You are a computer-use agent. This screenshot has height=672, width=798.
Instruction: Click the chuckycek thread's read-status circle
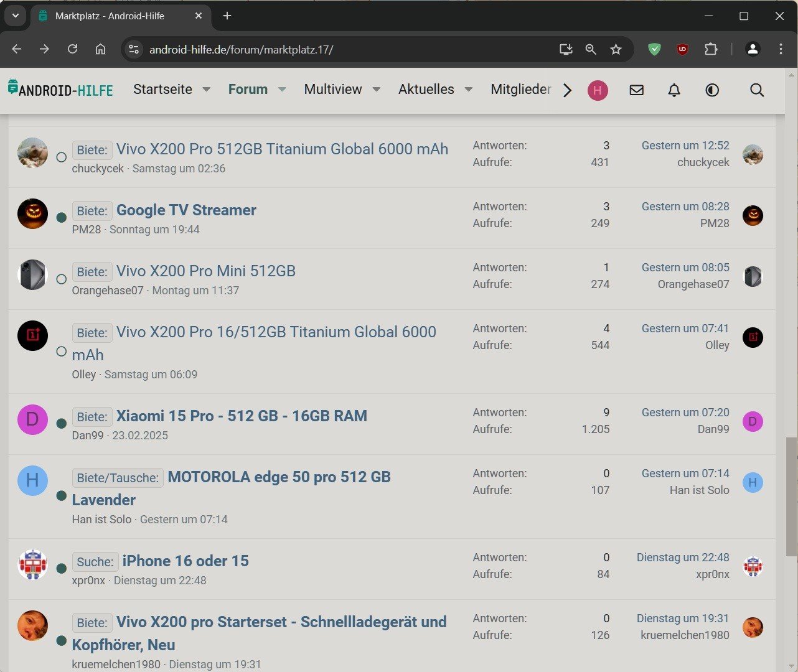coord(61,157)
